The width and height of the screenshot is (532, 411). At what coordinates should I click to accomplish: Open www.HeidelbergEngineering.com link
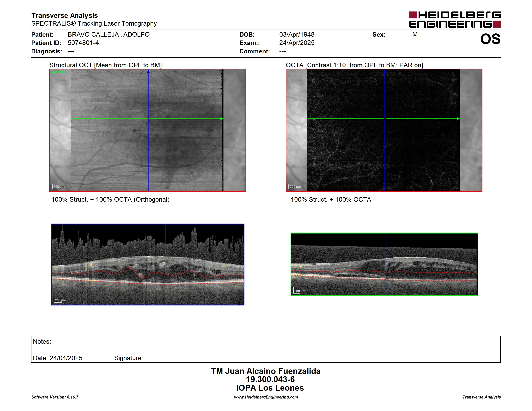click(x=266, y=397)
